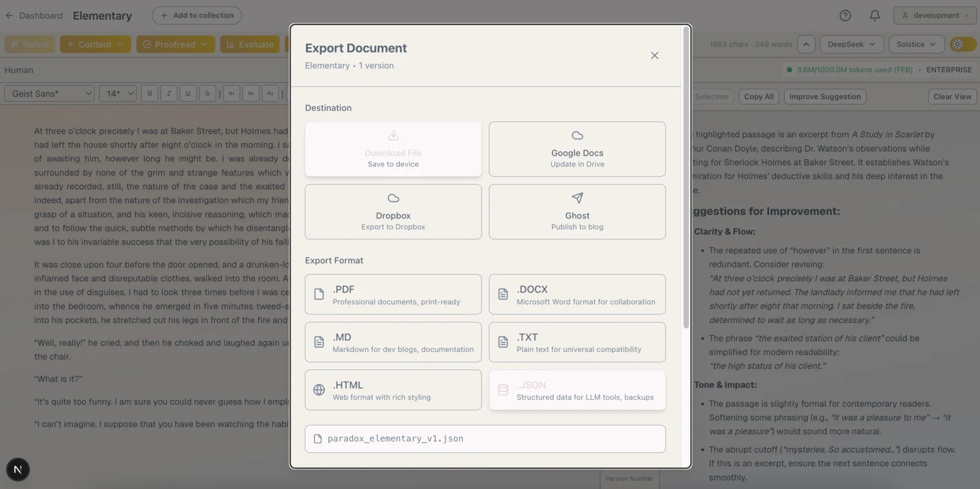The image size is (980, 489).
Task: Click the tokens used status indicator
Action: 850,70
